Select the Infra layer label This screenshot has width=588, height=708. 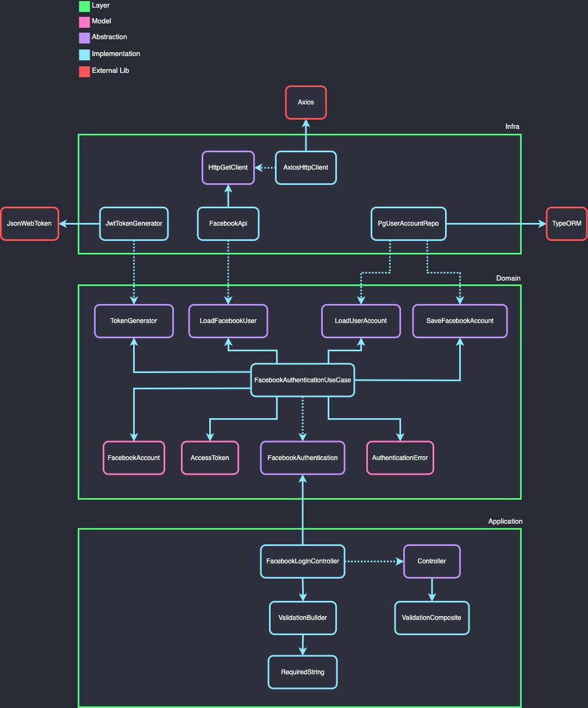(x=513, y=126)
